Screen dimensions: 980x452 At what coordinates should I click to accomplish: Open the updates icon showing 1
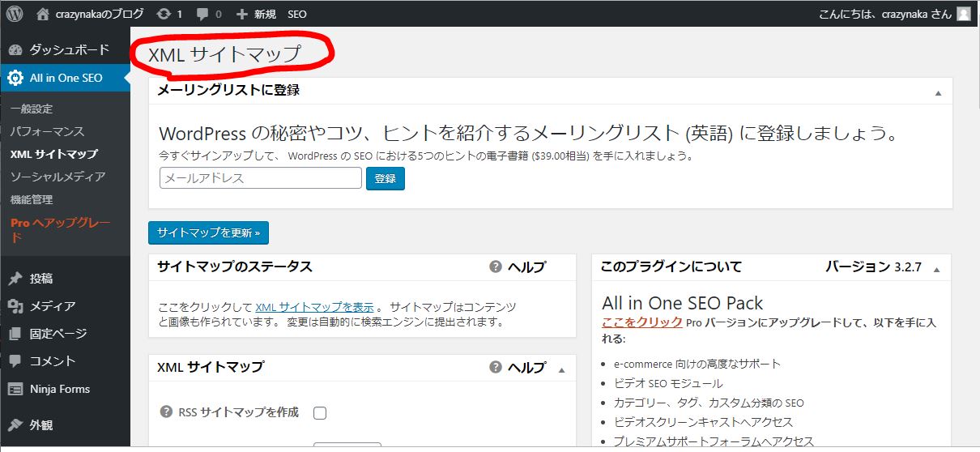pos(164,14)
